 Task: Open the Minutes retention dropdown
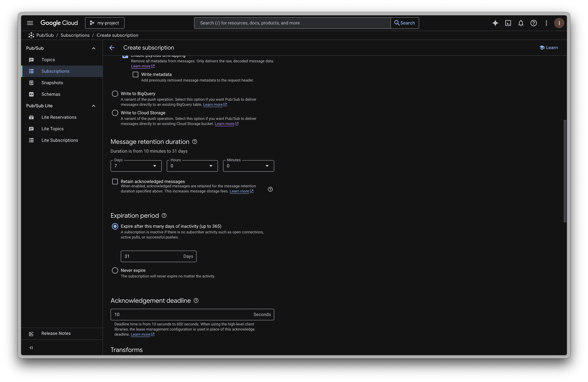click(248, 166)
